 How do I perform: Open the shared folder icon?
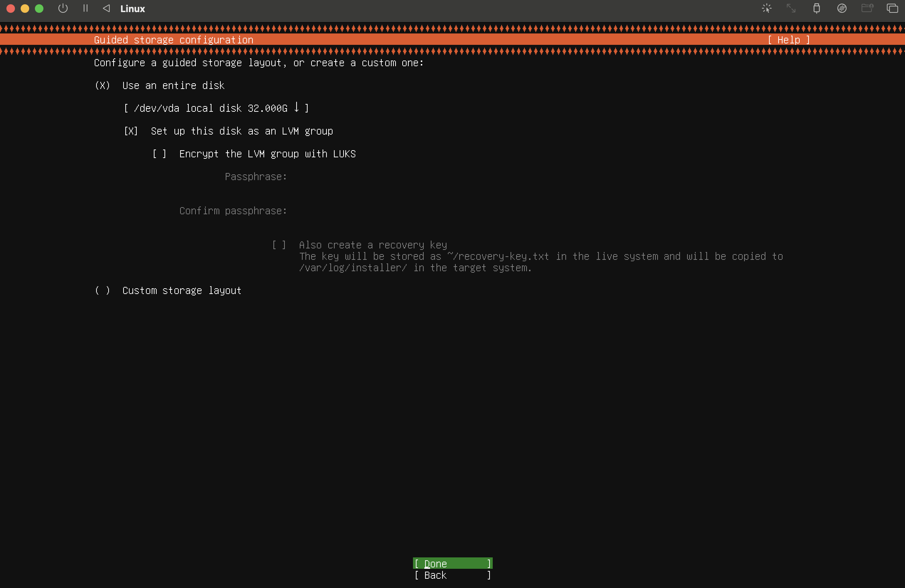[x=867, y=8]
